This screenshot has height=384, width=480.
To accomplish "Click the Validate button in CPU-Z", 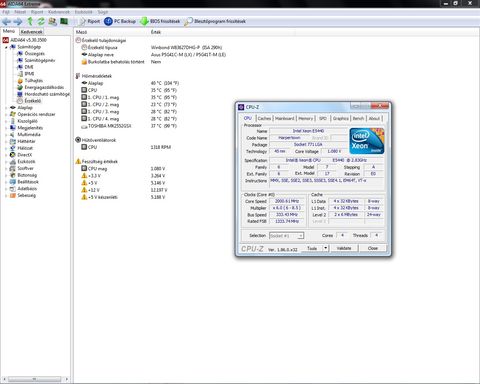I will point(344,248).
